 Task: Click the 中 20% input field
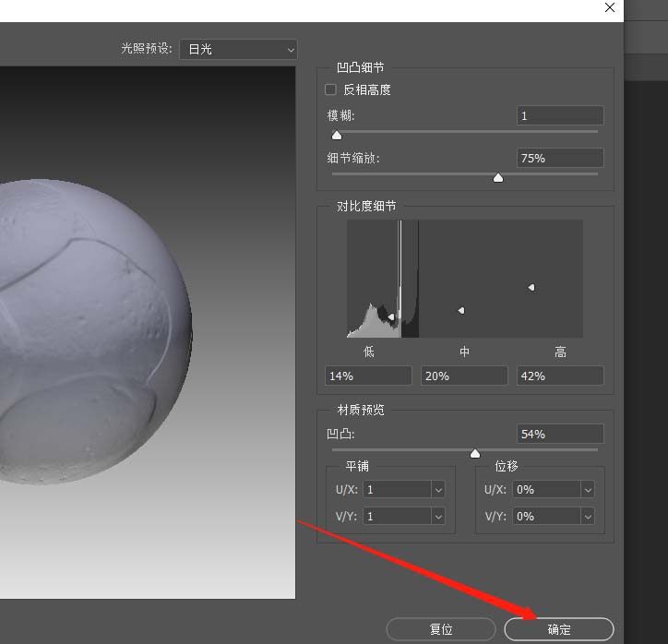point(463,376)
